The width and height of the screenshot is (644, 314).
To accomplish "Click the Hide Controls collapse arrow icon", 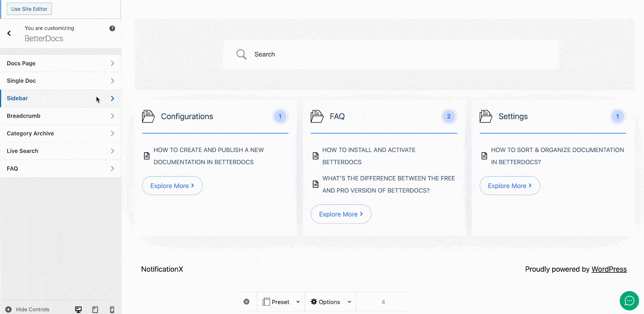I will (8, 310).
